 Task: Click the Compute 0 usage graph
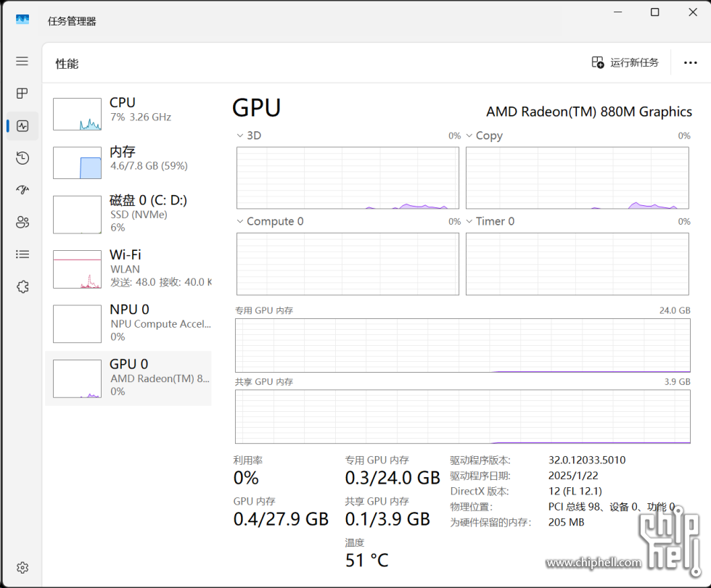coord(348,264)
